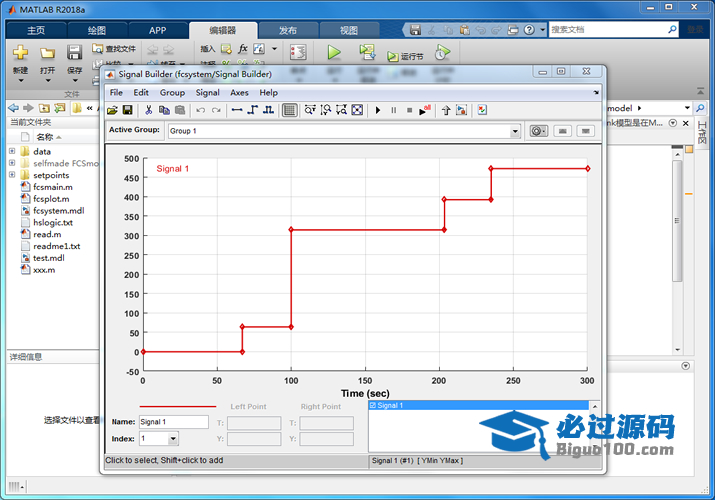The height and width of the screenshot is (500, 715).
Task: Start simulation play button in Signal Builder
Action: click(x=378, y=110)
